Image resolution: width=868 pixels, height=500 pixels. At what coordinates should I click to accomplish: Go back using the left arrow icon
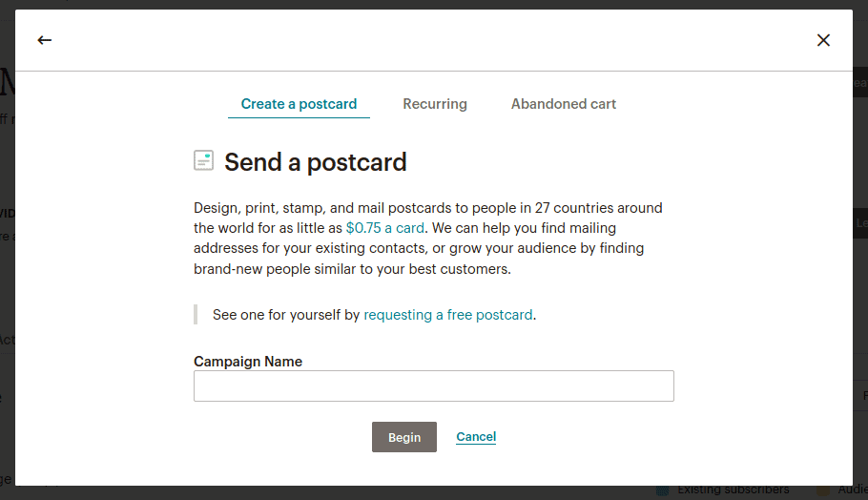tap(44, 40)
